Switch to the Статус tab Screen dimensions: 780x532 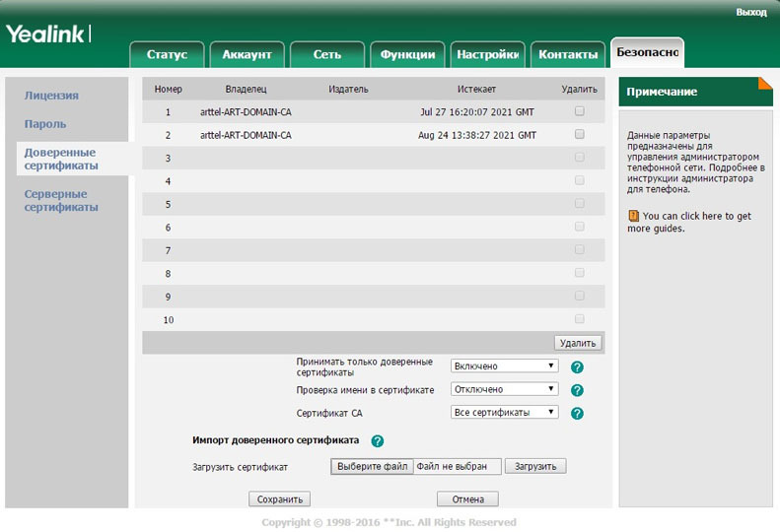tap(167, 54)
